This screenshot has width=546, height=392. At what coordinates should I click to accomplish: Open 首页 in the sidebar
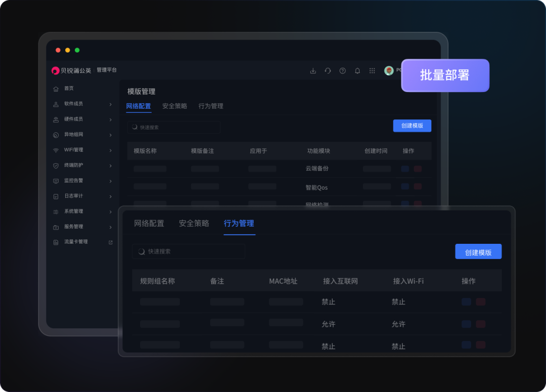(69, 88)
